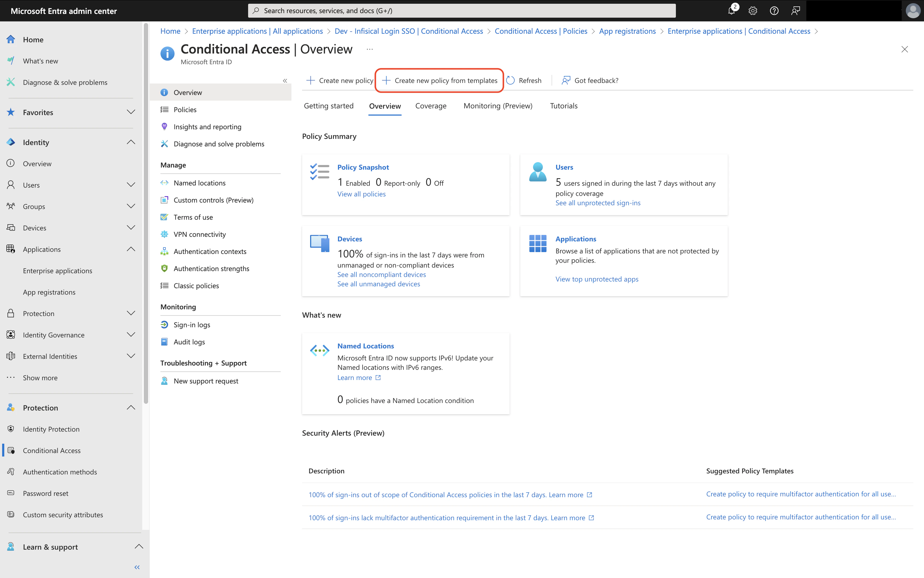The height and width of the screenshot is (578, 924).
Task: Click the What's new icon
Action: (11, 61)
